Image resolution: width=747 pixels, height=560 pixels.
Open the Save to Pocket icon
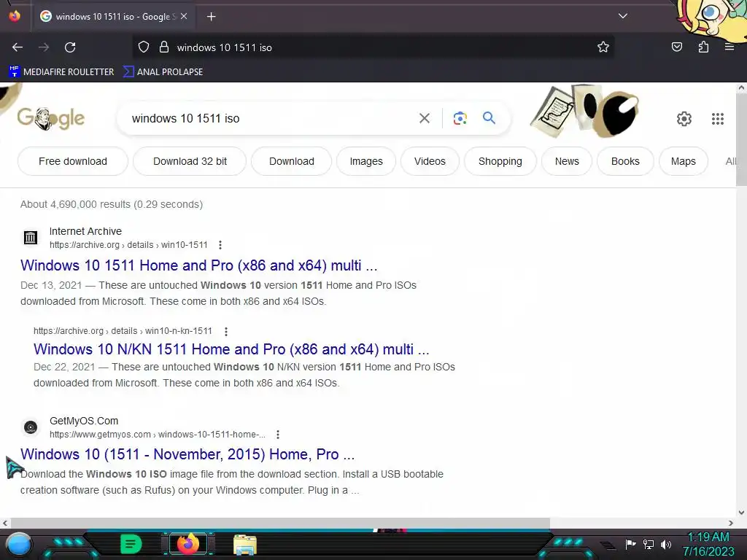(676, 47)
